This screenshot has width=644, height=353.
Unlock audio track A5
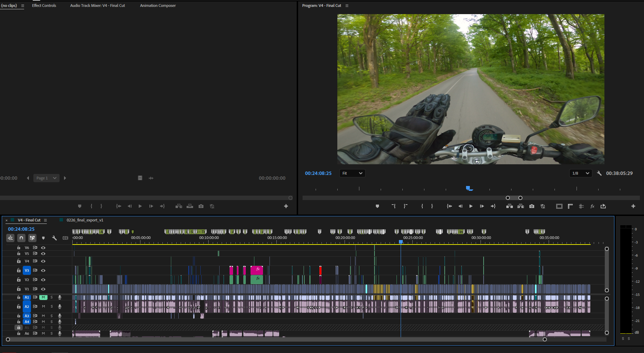[x=19, y=328]
